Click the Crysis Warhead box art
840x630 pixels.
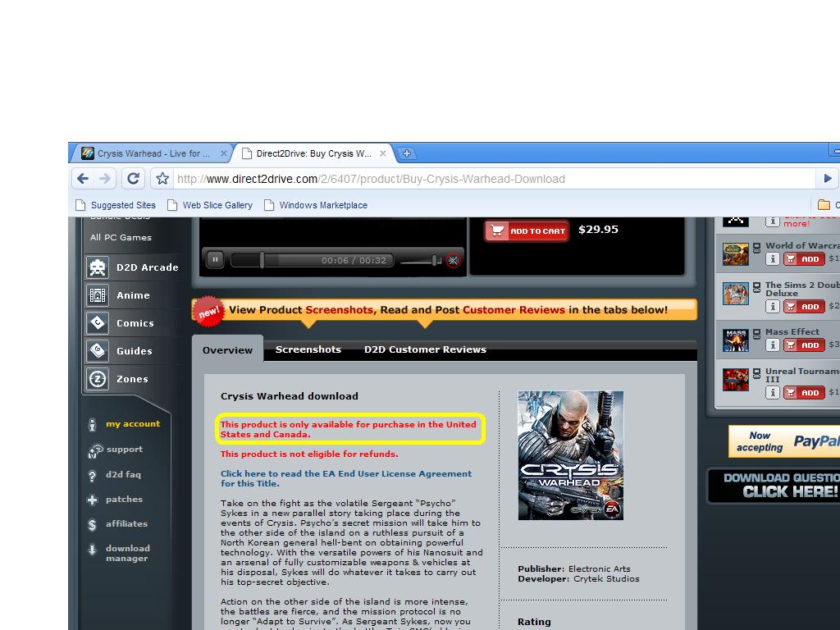pyautogui.click(x=571, y=455)
